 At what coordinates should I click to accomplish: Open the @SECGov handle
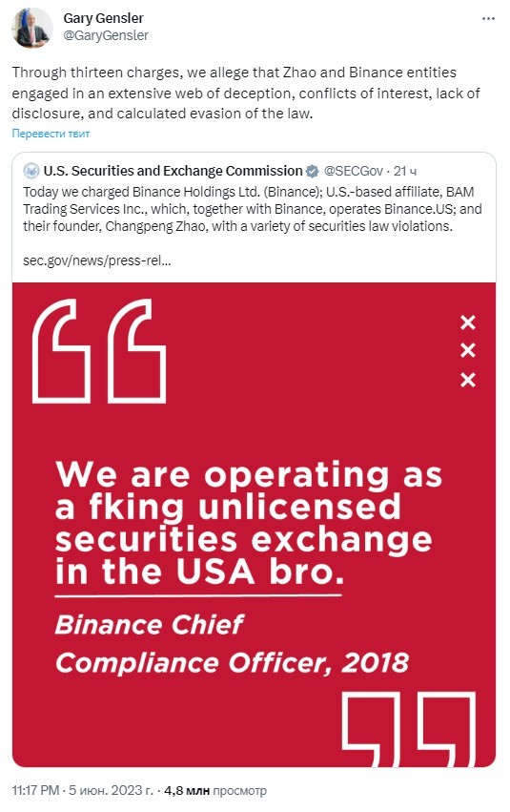point(353,171)
